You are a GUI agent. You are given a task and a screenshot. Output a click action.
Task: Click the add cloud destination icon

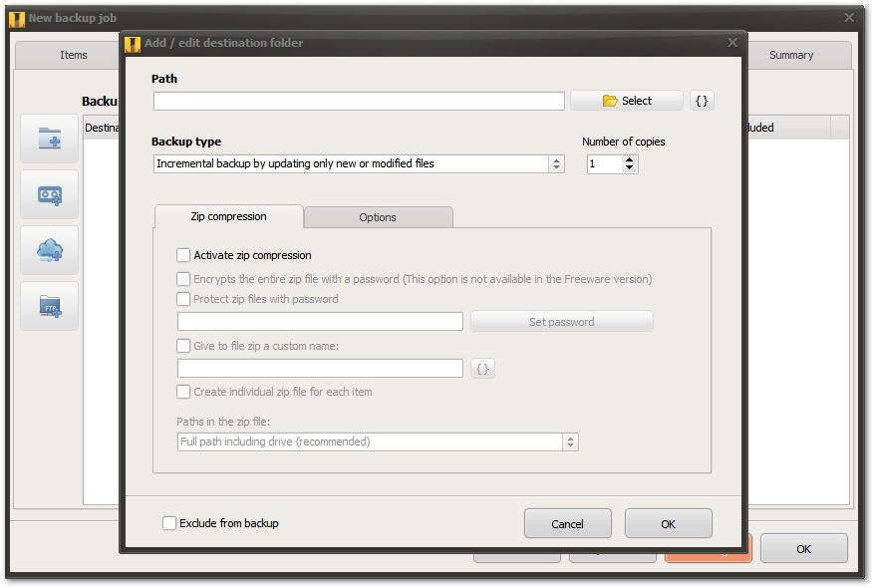pyautogui.click(x=50, y=250)
